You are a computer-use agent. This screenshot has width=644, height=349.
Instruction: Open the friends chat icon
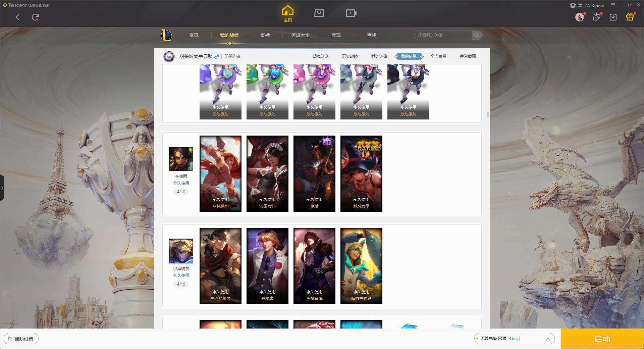(596, 17)
